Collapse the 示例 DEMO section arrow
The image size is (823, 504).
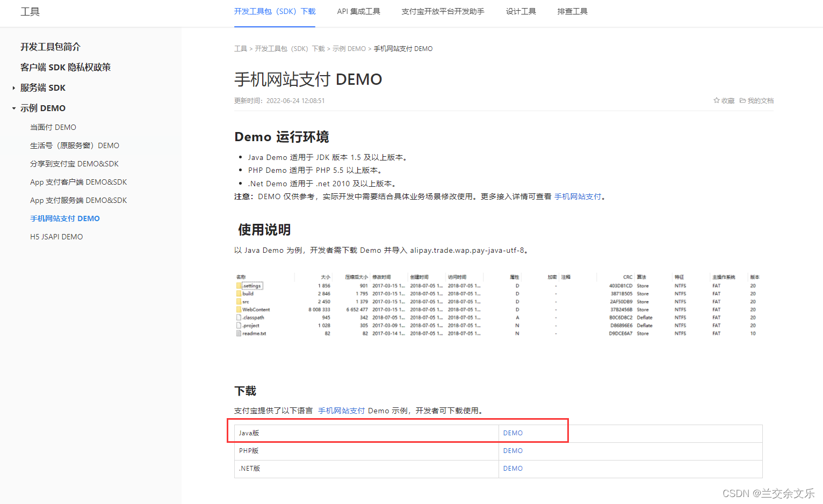tap(13, 108)
